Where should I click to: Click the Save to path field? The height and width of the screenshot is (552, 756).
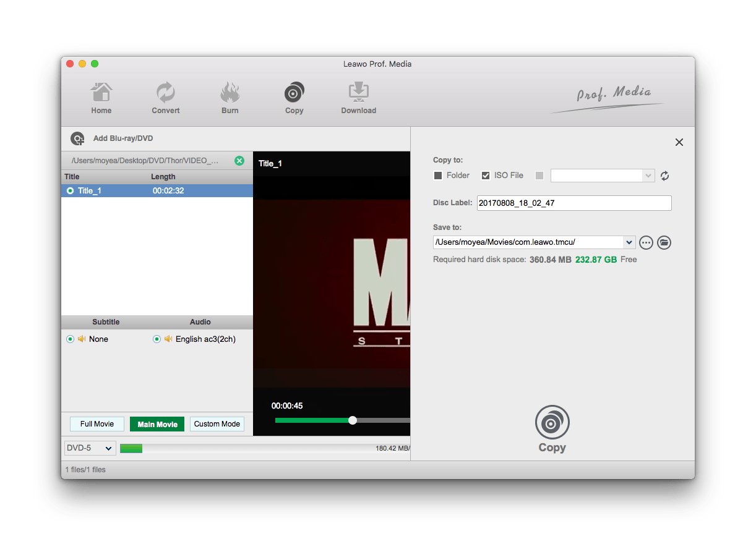(x=529, y=242)
